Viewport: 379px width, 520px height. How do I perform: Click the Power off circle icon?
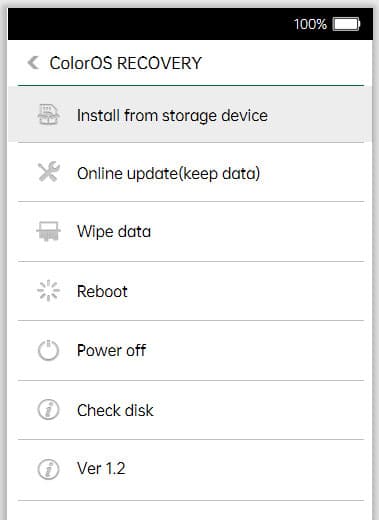pyautogui.click(x=48, y=350)
